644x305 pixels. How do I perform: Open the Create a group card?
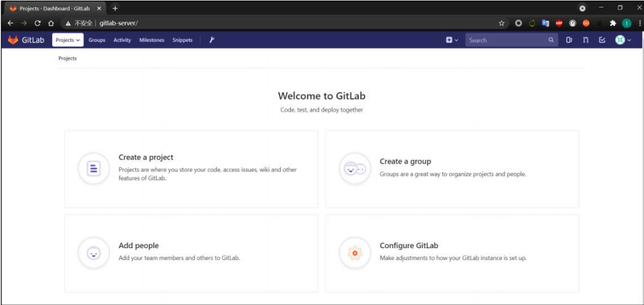pyautogui.click(x=452, y=170)
